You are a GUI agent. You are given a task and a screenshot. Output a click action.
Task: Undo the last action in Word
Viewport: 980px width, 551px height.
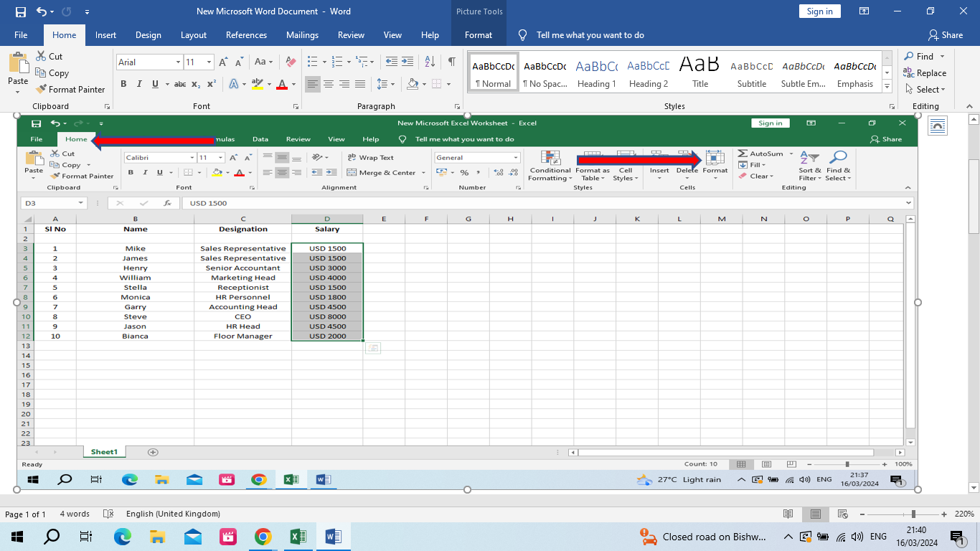[41, 11]
